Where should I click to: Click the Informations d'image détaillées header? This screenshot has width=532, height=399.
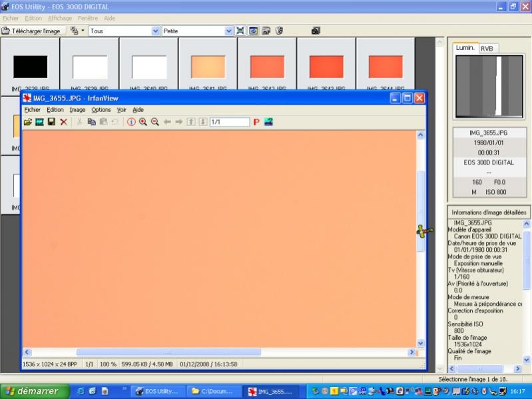click(489, 212)
